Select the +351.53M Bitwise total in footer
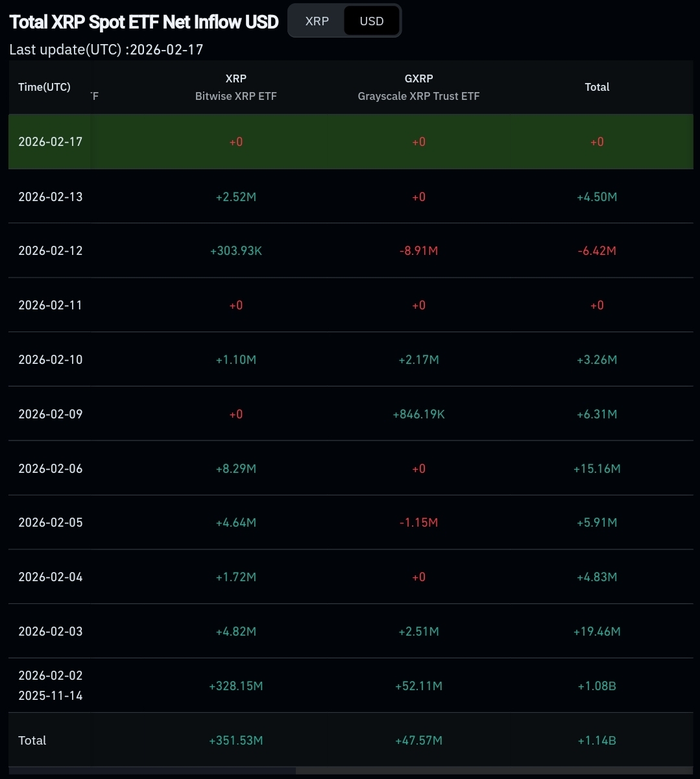Image resolution: width=700 pixels, height=779 pixels. tap(235, 741)
